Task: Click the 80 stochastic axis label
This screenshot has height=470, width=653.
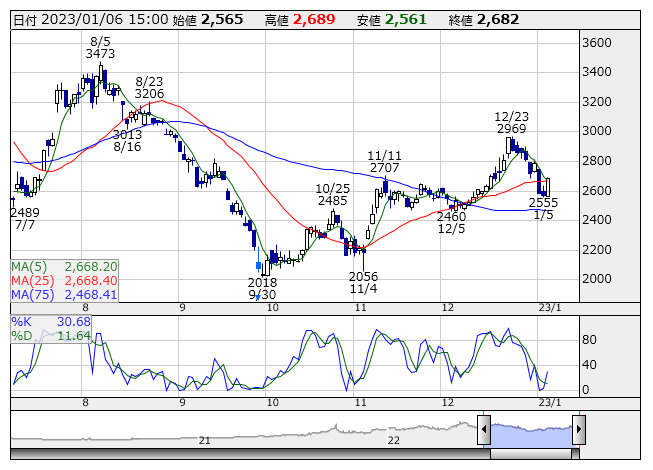Action: pyautogui.click(x=589, y=340)
